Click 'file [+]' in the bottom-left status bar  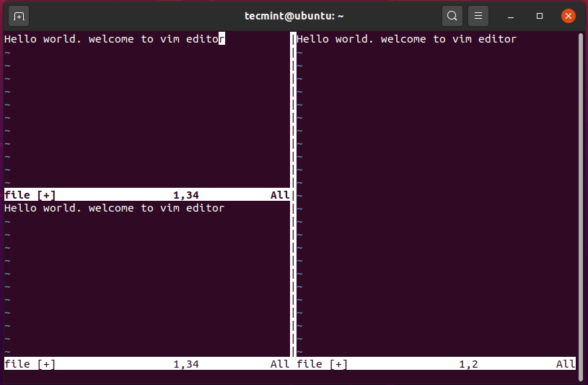tap(30, 364)
